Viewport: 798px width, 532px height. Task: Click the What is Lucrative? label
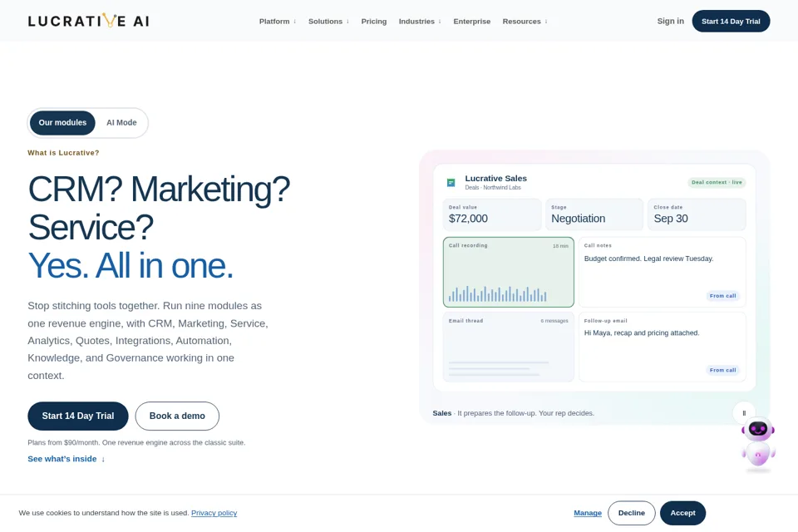[63, 153]
